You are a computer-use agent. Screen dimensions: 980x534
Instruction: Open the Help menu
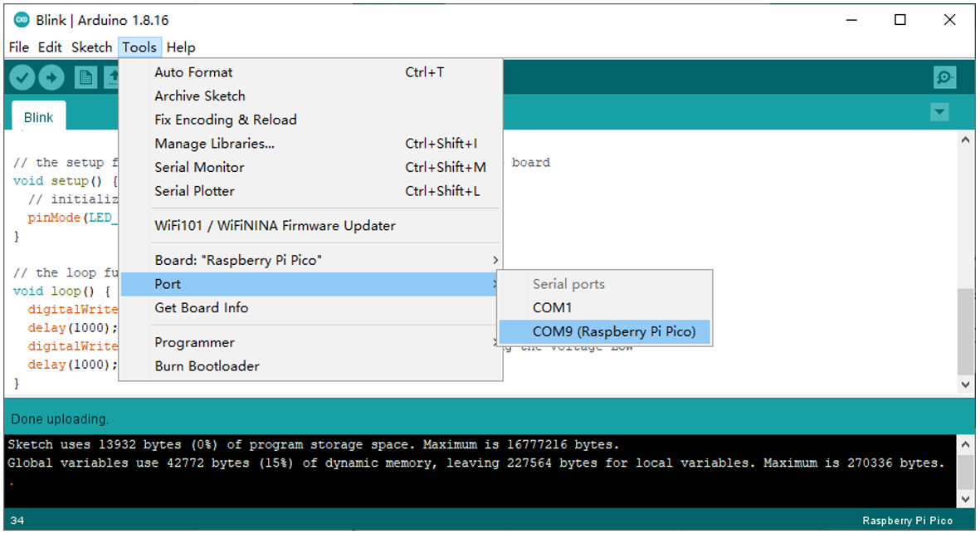tap(181, 47)
